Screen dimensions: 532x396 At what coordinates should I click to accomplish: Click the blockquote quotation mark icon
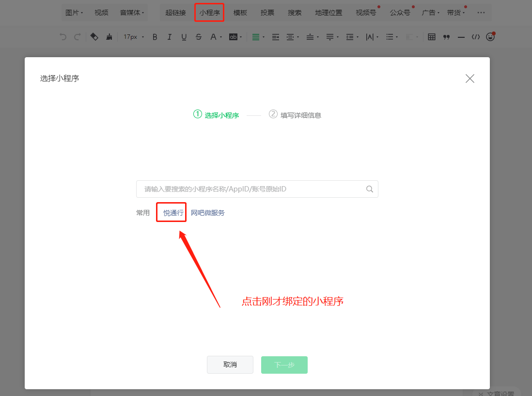pyautogui.click(x=447, y=37)
